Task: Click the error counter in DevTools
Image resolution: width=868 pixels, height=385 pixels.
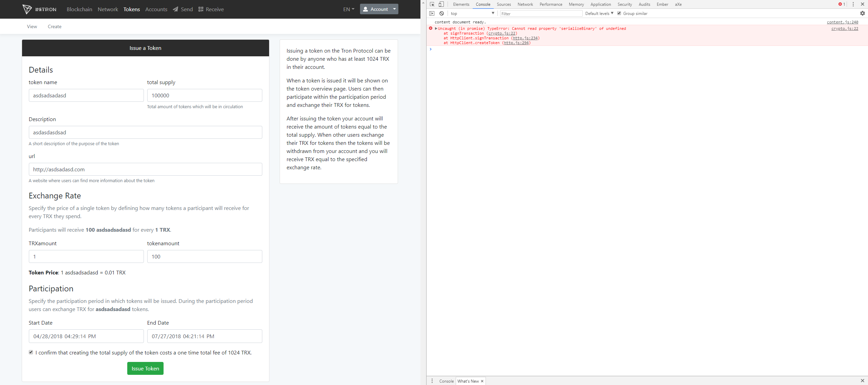Action: click(841, 4)
